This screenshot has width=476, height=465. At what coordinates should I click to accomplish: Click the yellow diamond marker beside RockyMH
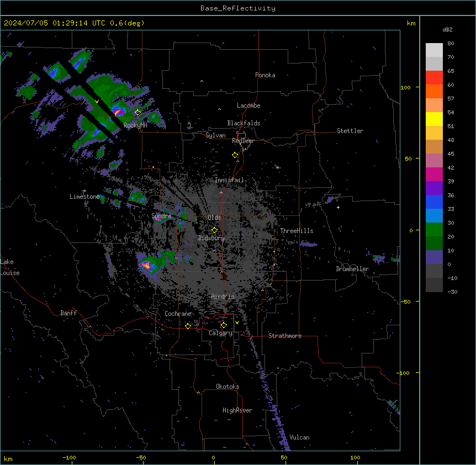click(137, 113)
